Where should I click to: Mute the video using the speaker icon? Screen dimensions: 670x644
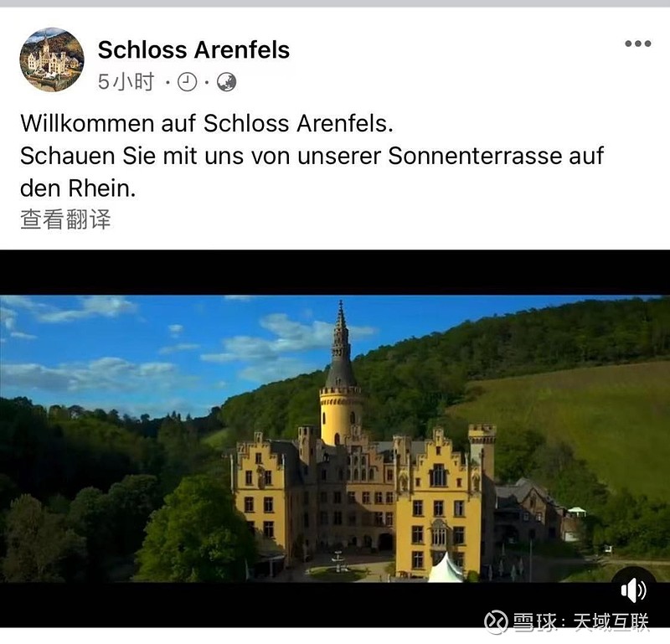coord(634,590)
